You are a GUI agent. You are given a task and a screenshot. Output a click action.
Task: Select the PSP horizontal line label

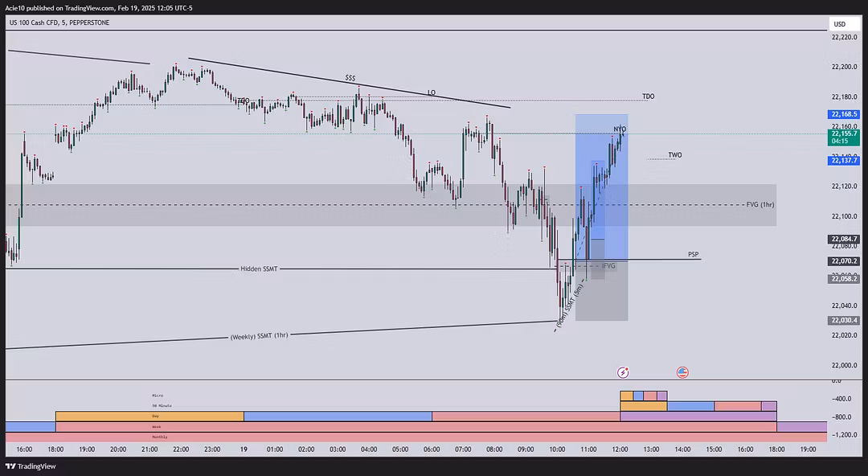pyautogui.click(x=693, y=254)
